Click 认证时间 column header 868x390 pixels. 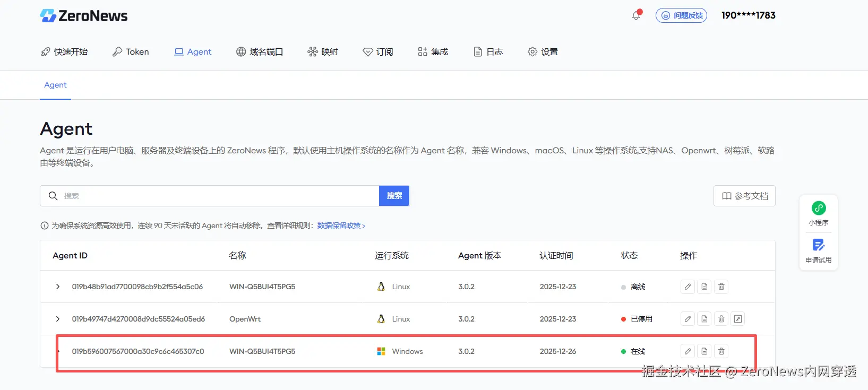point(556,255)
